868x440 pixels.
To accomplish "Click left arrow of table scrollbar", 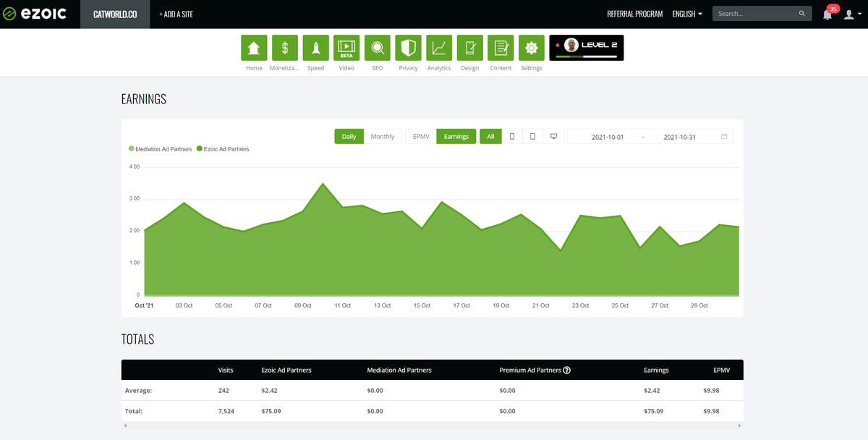I will click(126, 425).
